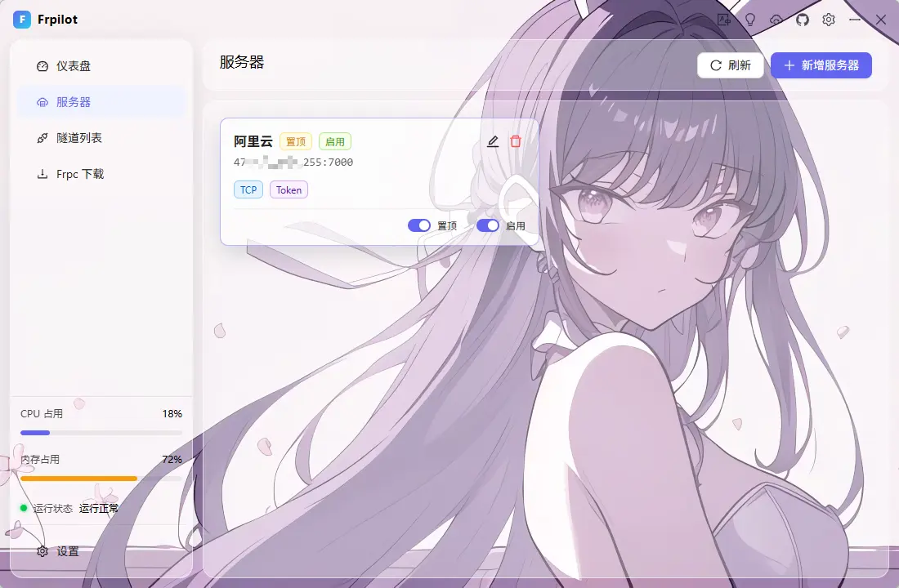
Task: Click the 服务器 cloud icon in sidebar
Action: (x=42, y=102)
